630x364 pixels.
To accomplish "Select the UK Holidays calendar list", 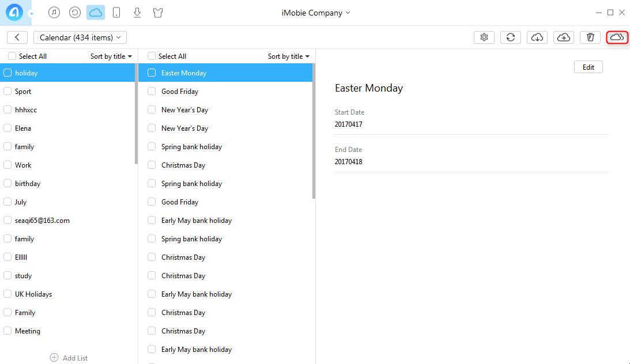I will (33, 294).
